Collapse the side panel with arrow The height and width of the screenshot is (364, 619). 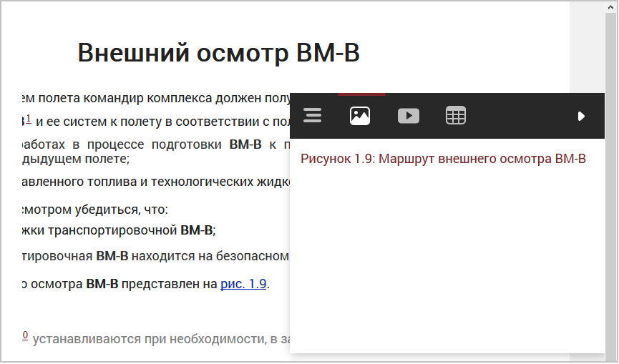click(x=581, y=116)
